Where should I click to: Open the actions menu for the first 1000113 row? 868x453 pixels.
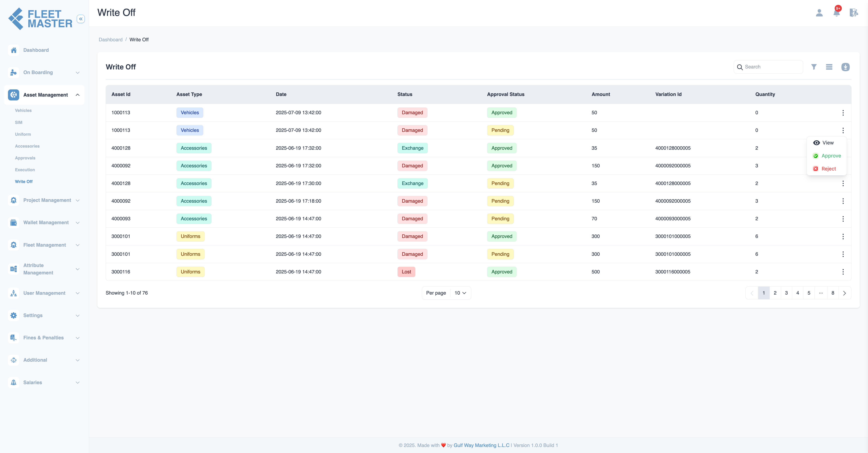coord(843,113)
